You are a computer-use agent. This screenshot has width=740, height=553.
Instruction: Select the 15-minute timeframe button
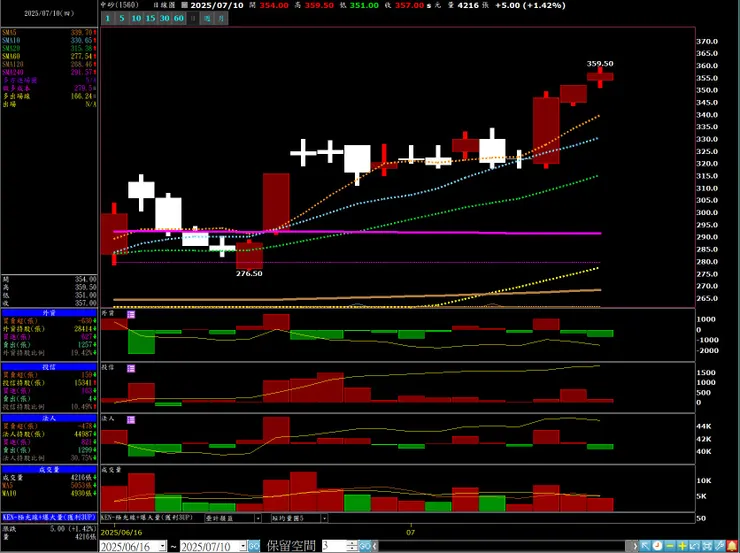(x=150, y=18)
